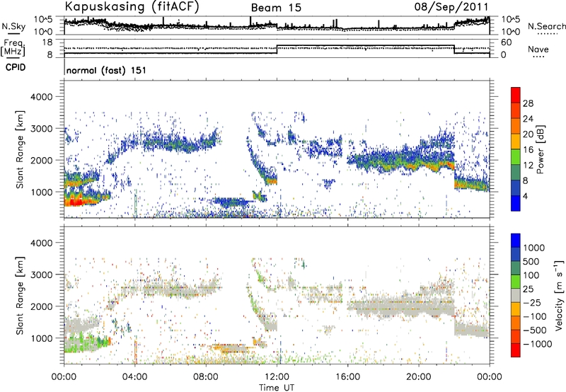Click the Nave legend label
566x392 pixels.
click(x=538, y=50)
